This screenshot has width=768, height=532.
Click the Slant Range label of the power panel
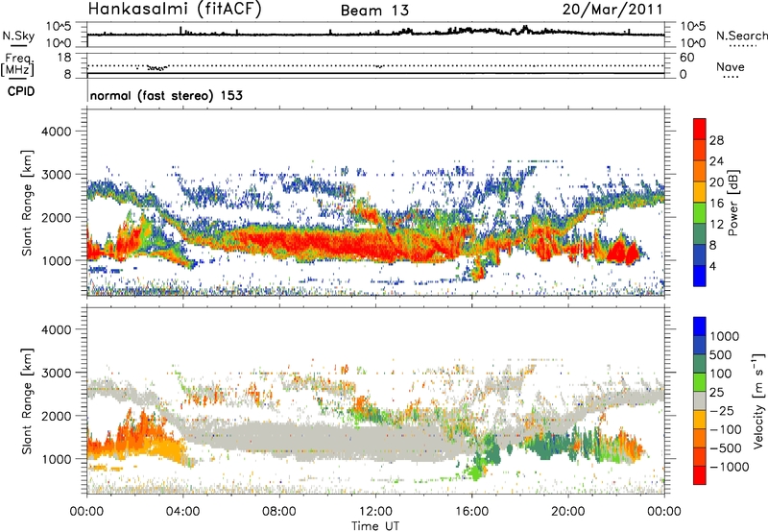coord(27,203)
